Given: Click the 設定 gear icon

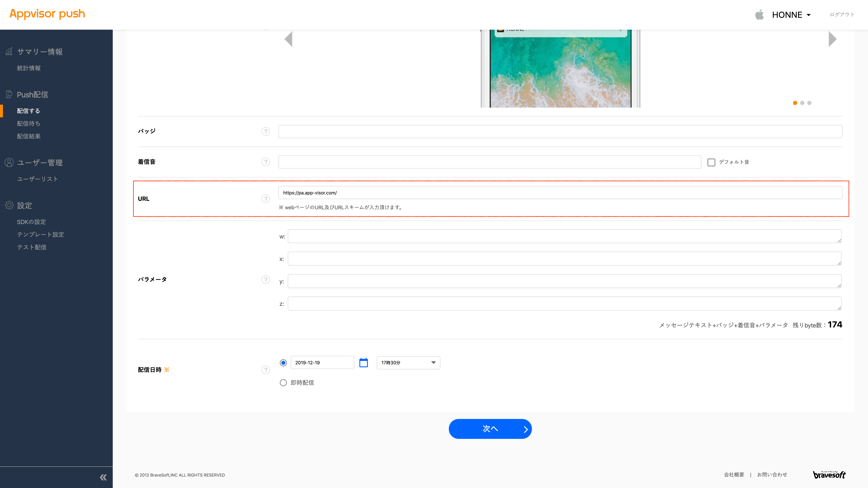Looking at the screenshot, I should click(x=9, y=205).
